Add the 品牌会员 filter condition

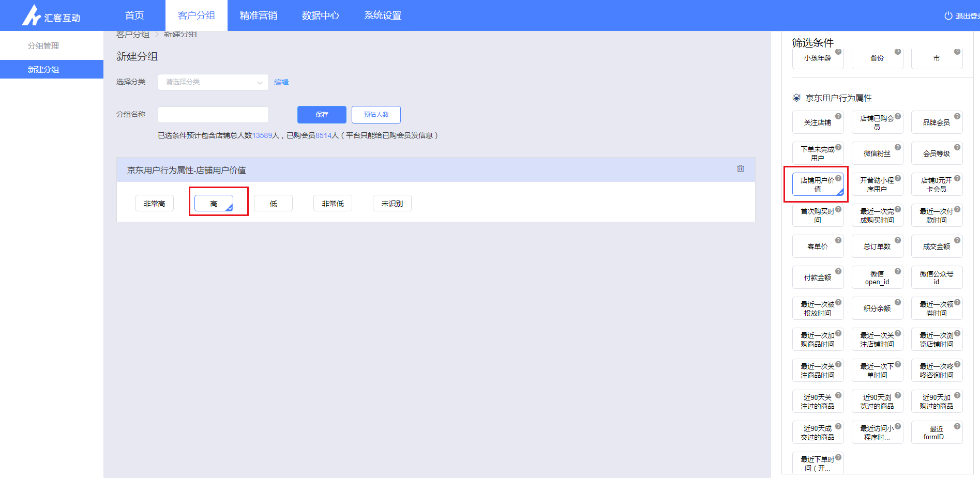pos(937,122)
